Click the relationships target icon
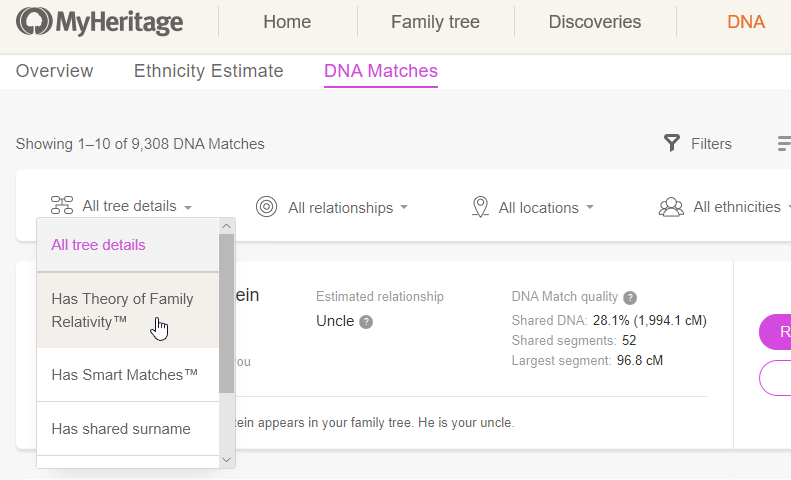791x480 pixels. (x=266, y=207)
